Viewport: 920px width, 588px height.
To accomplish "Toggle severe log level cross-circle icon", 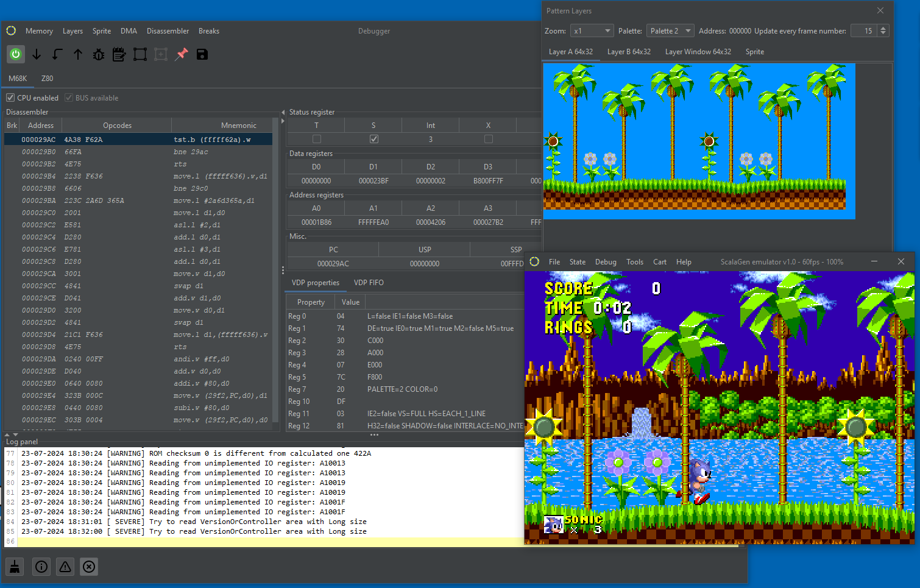I will [89, 567].
